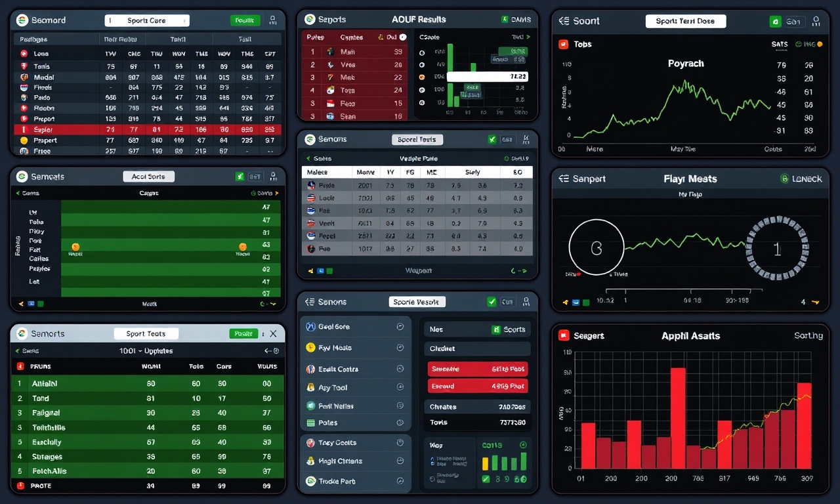Click the profile icon in Sporel Tests window
Image resolution: width=840 pixels, height=504 pixels.
pyautogui.click(x=526, y=139)
